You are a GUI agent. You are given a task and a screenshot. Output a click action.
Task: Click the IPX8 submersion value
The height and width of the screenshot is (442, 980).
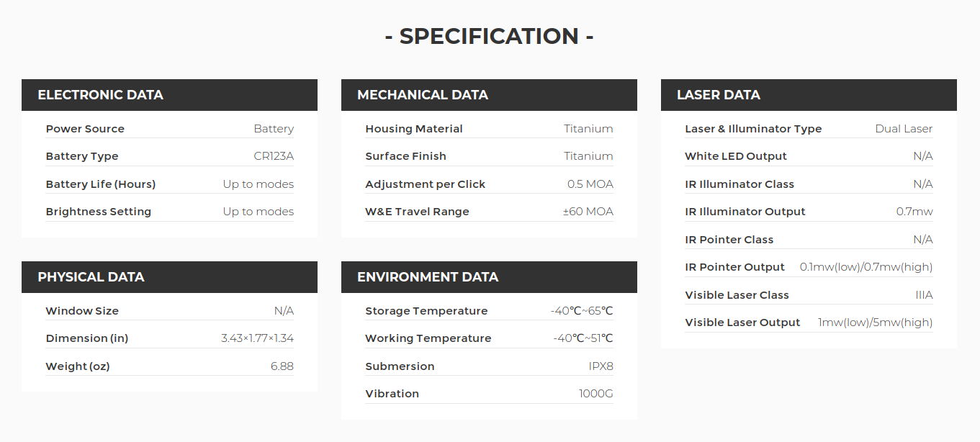(x=601, y=366)
